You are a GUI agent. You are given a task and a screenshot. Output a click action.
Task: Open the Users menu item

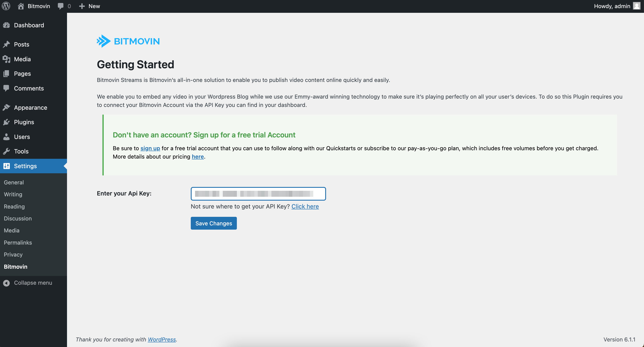click(22, 137)
